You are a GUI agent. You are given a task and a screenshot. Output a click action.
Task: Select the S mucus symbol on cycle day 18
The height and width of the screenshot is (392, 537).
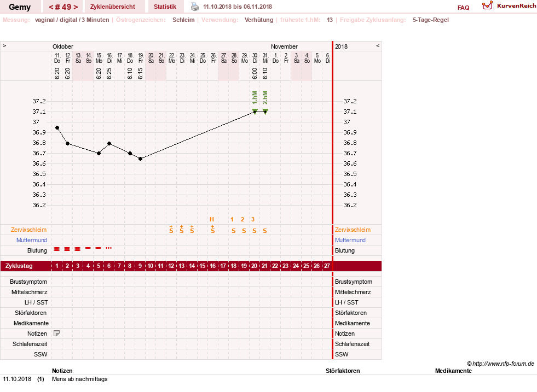click(234, 231)
